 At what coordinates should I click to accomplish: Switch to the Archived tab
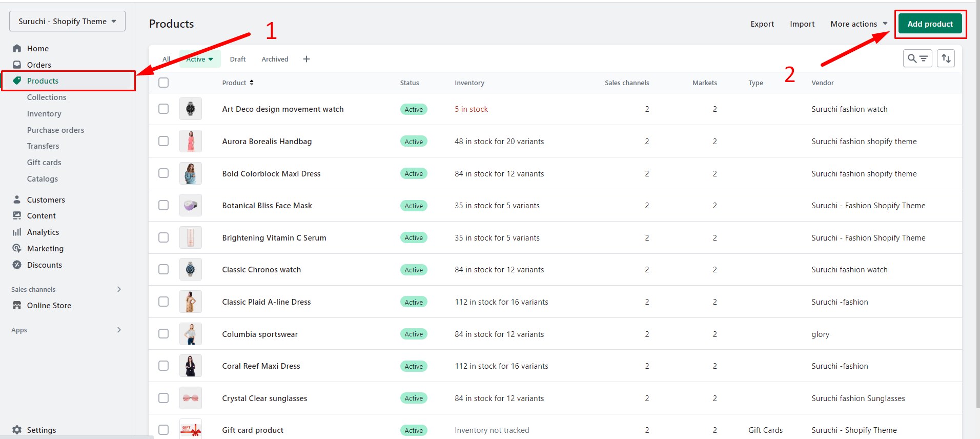click(x=275, y=59)
